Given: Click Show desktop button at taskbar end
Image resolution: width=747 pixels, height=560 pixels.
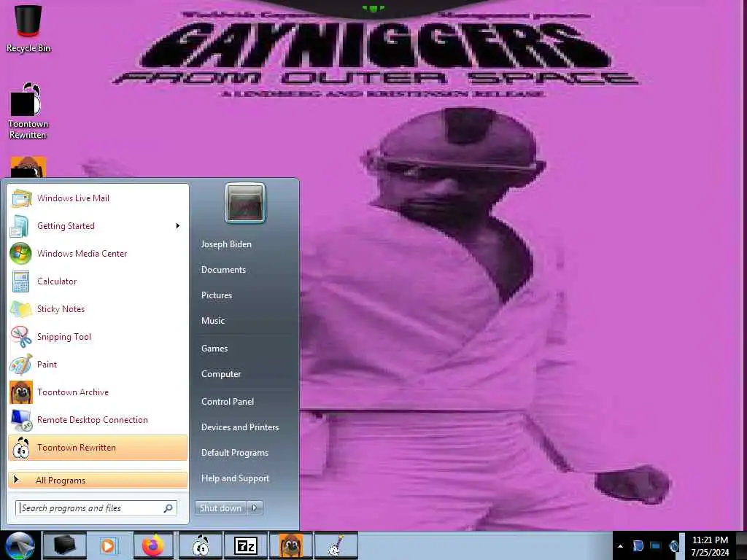Looking at the screenshot, I should (x=741, y=545).
